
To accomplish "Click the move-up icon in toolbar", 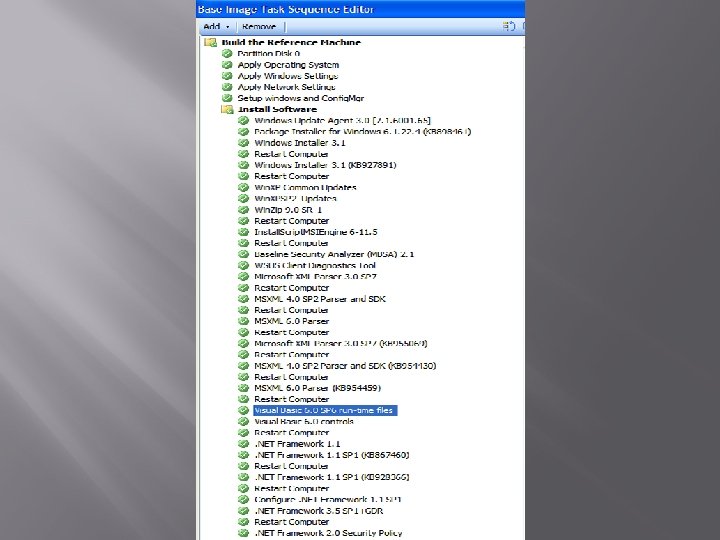I will click(509, 26).
